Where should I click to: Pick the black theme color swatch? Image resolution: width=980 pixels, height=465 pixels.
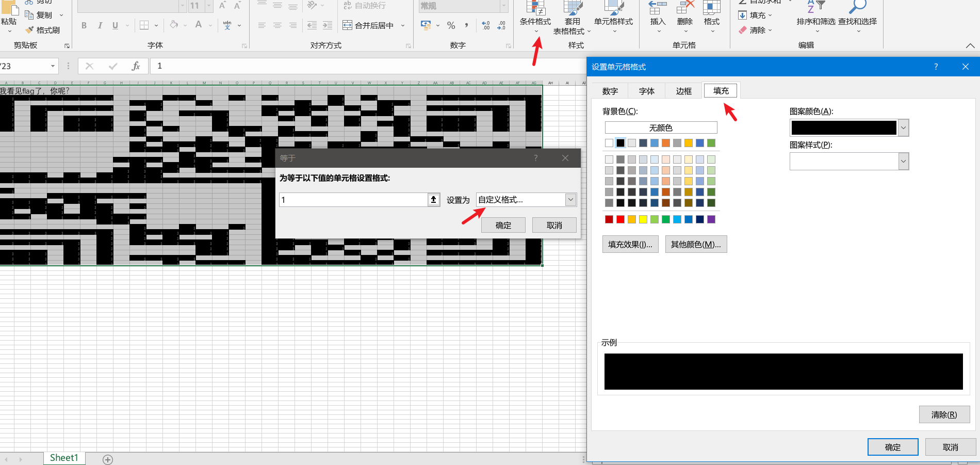pyautogui.click(x=620, y=143)
